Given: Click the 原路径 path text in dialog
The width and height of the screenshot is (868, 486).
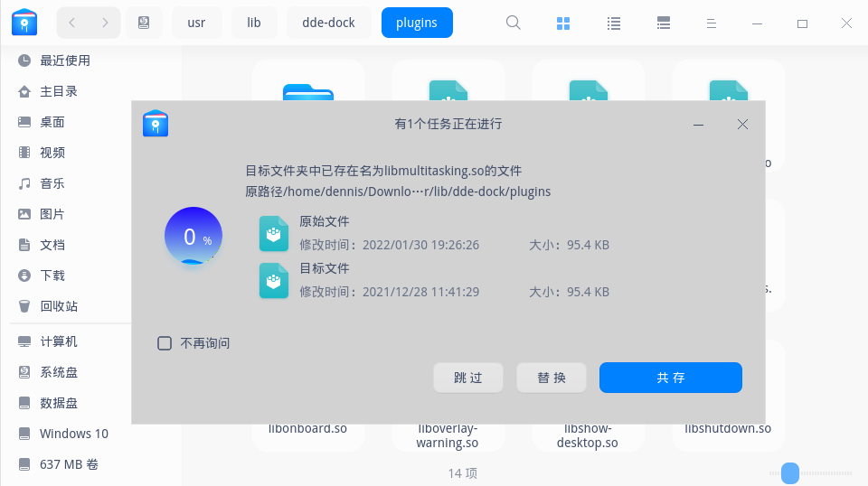Looking at the screenshot, I should point(398,192).
